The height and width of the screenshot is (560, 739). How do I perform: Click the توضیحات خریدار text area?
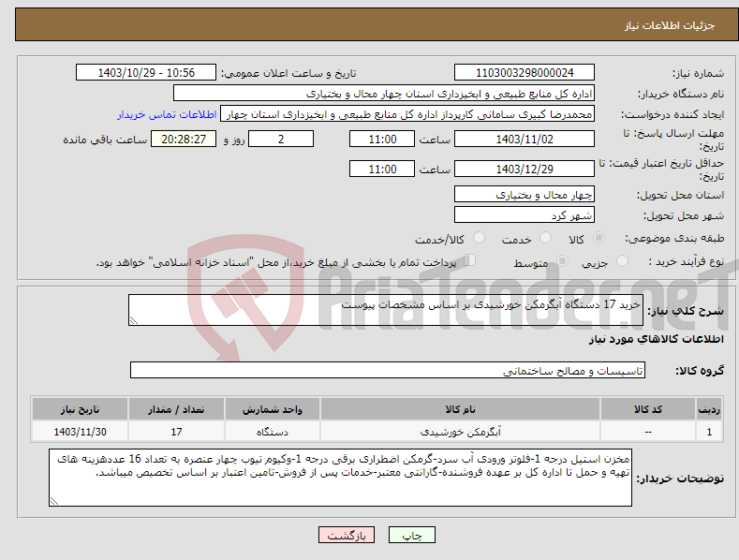point(340,478)
